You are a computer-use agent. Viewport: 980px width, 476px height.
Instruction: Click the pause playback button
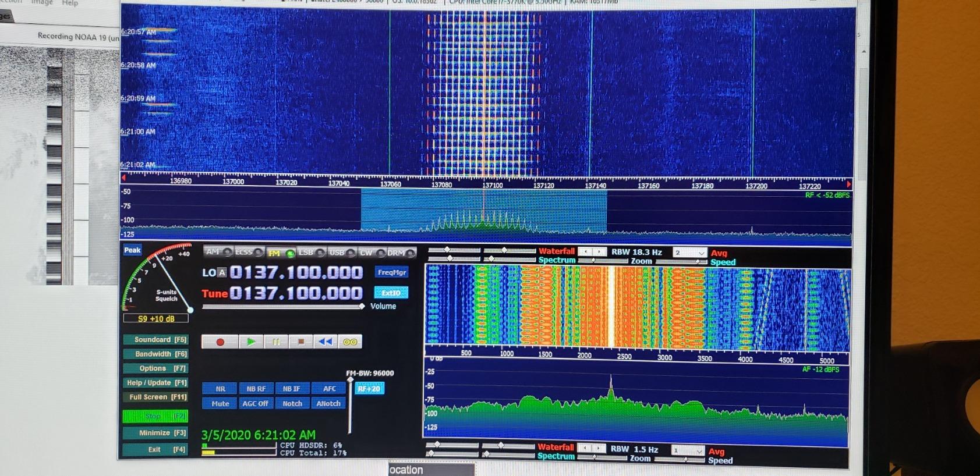[x=276, y=342]
